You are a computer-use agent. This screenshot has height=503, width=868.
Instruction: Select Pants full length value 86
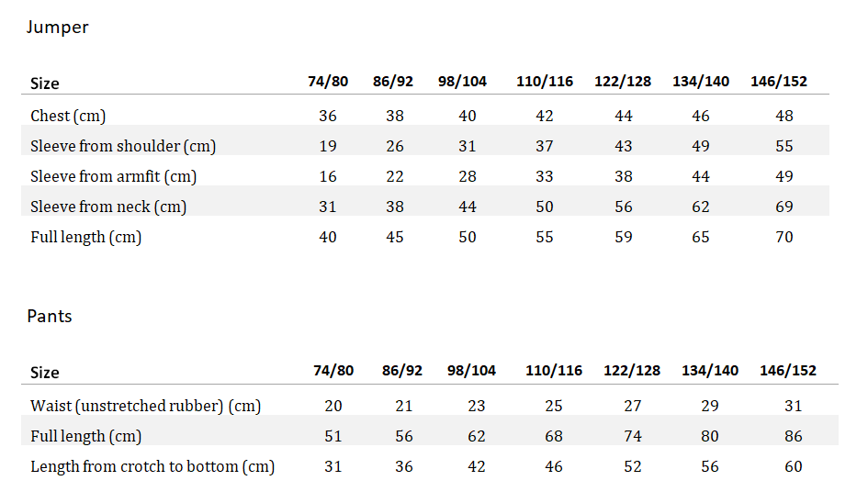click(x=793, y=436)
